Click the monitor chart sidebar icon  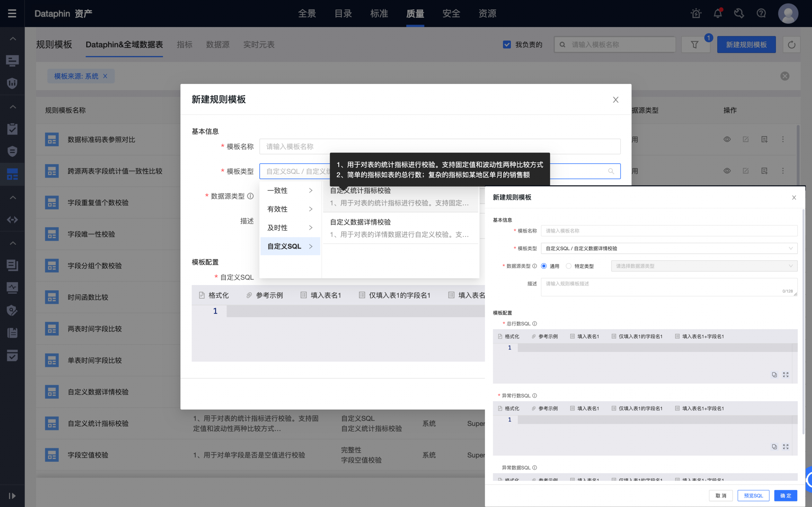(12, 288)
